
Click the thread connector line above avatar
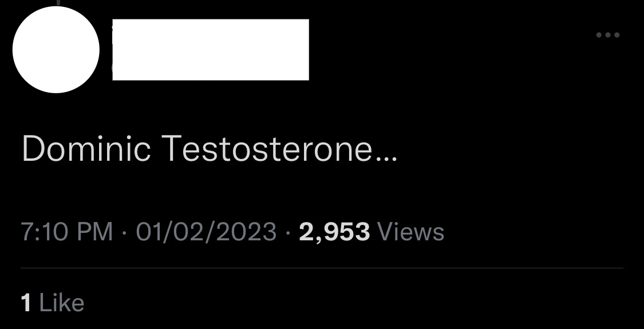click(x=58, y=3)
